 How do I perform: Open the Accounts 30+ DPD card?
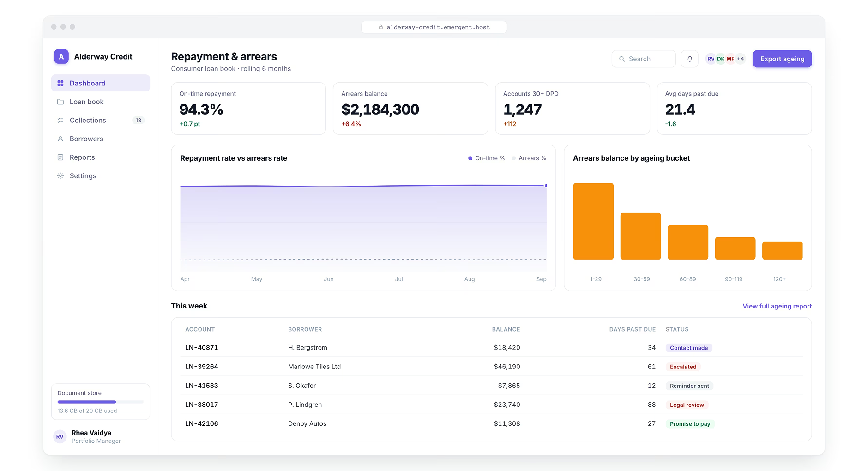click(x=573, y=109)
